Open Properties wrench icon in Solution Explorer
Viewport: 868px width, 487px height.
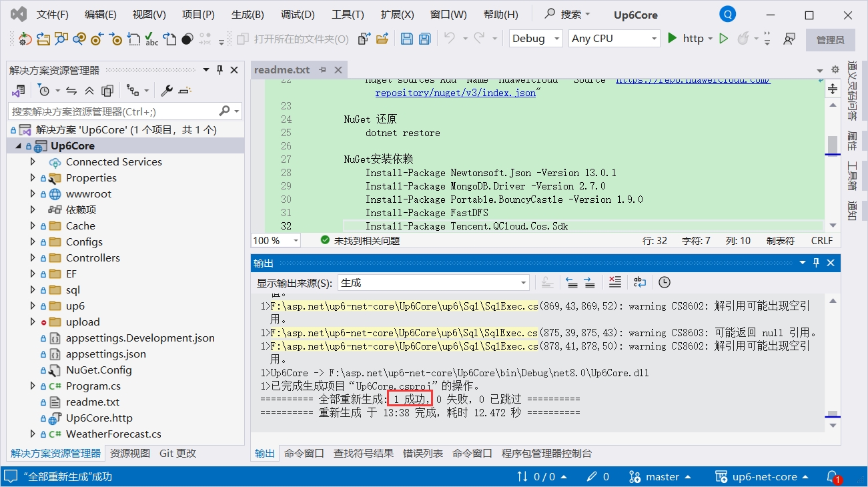(x=167, y=91)
